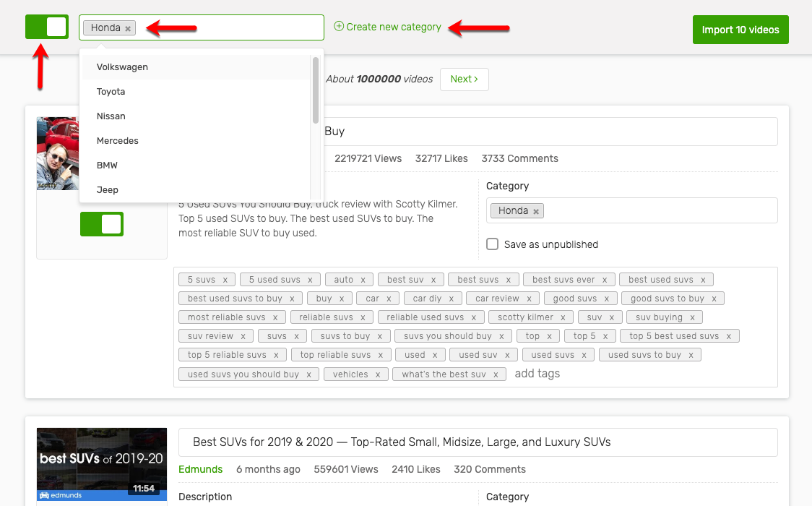Toggle the select-all videos switch at top
Image resolution: width=812 pixels, height=506 pixels.
[x=47, y=27]
